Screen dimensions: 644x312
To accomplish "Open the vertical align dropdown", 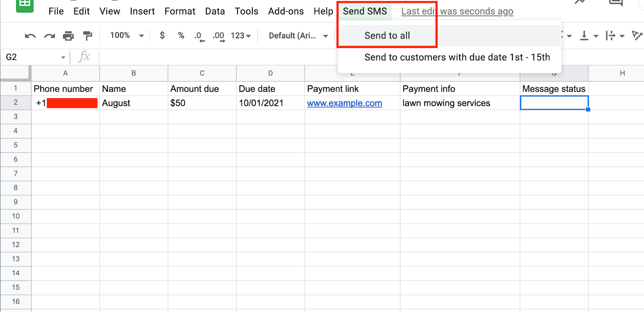I will coord(588,36).
